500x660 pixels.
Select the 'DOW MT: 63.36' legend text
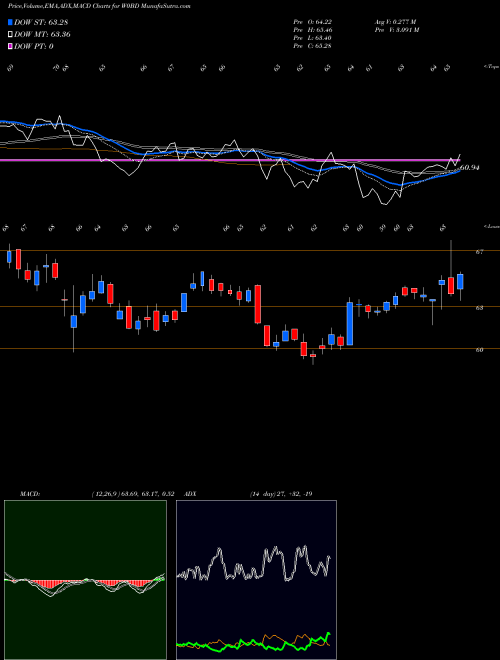point(42,34)
